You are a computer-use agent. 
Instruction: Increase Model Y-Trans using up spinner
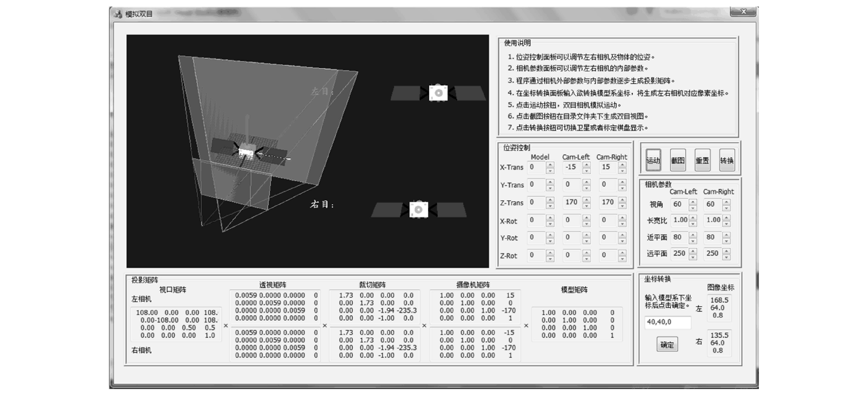pos(550,182)
